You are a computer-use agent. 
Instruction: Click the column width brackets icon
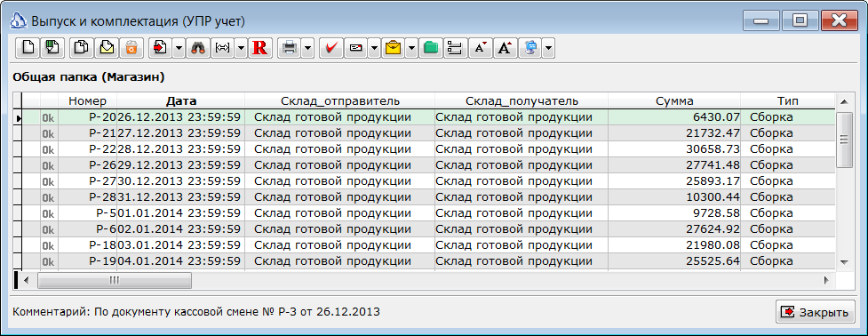click(222, 48)
